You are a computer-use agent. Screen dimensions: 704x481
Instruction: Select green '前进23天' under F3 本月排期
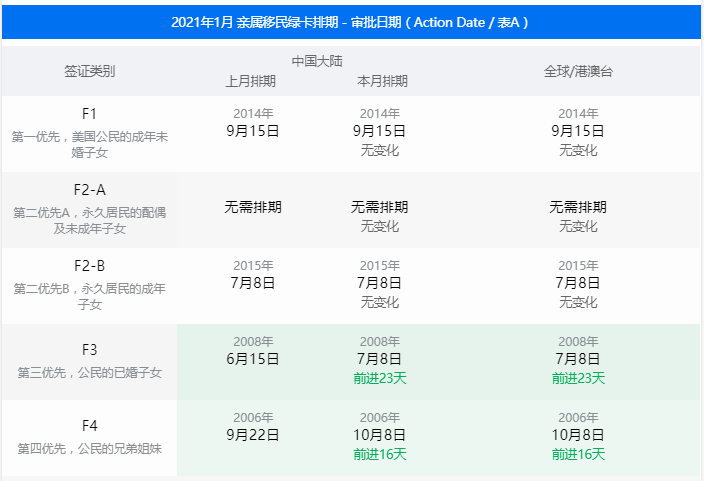(x=380, y=378)
